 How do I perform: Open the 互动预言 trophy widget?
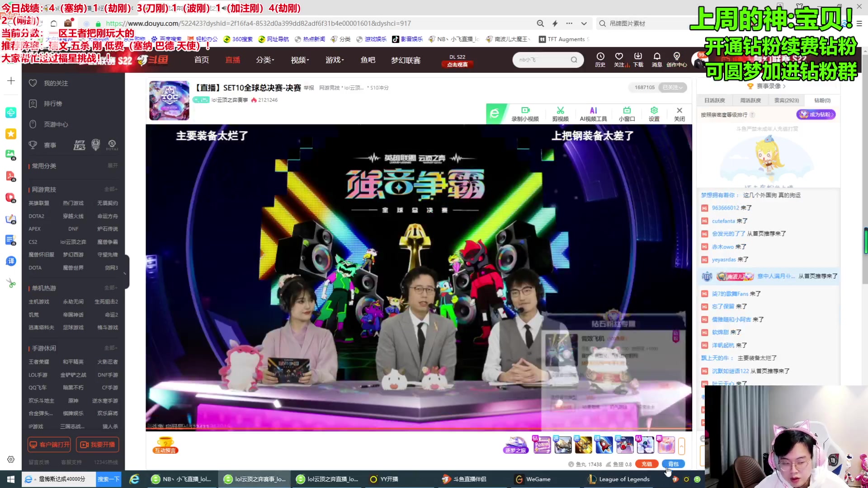[x=165, y=445]
